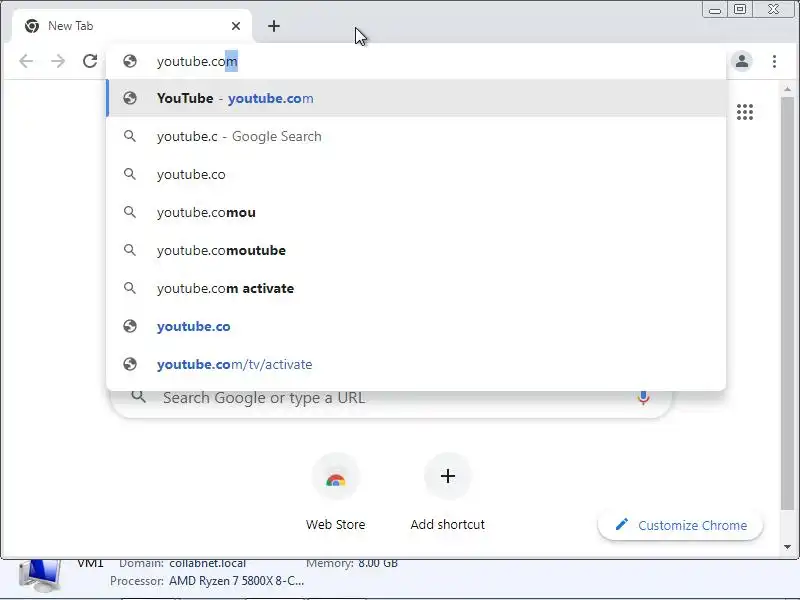This screenshot has width=800, height=600.
Task: Click the vertical scrollbar thumb
Action: 787,303
